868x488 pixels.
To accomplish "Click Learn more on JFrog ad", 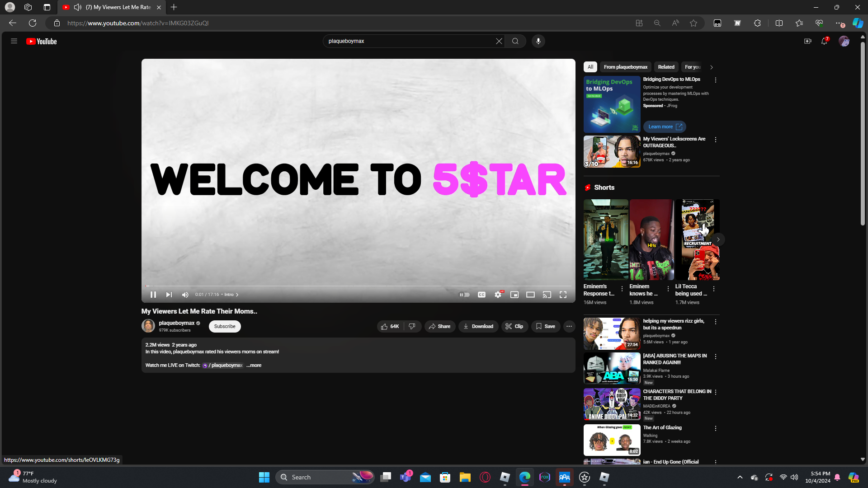I will (665, 127).
